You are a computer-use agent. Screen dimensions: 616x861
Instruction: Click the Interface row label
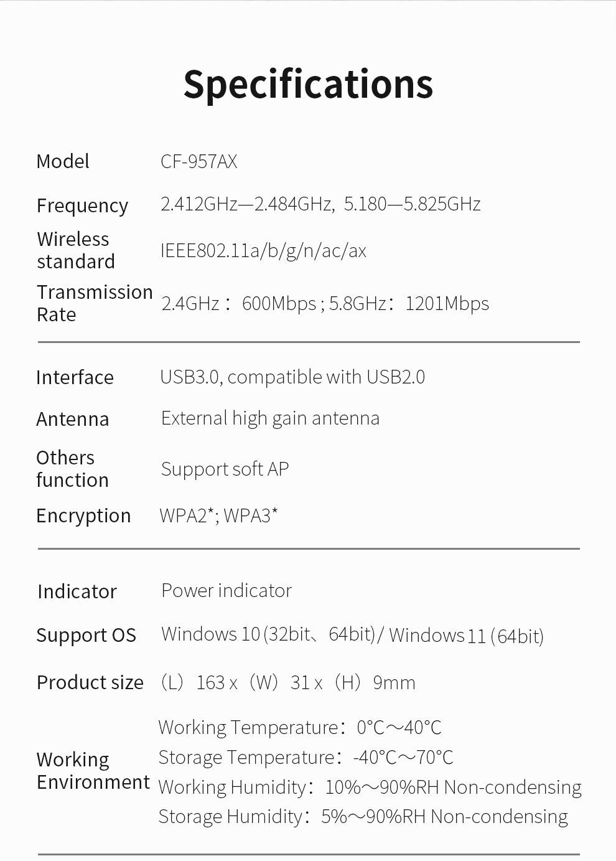[x=75, y=377]
